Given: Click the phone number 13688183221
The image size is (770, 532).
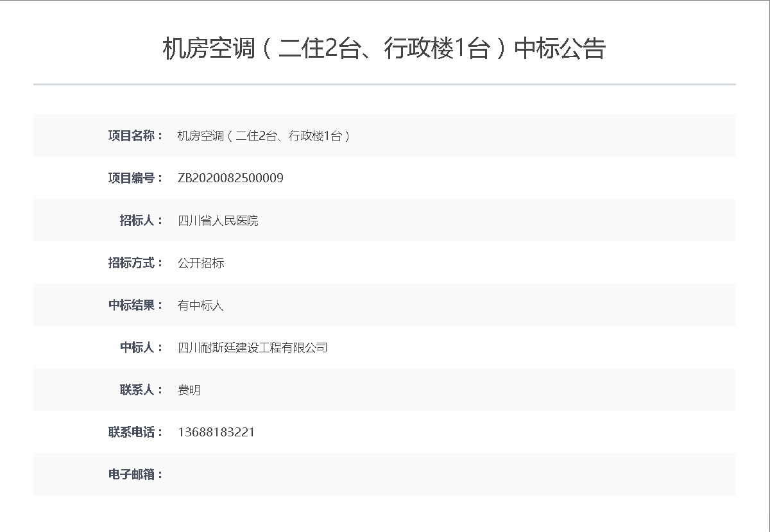Looking at the screenshot, I should [x=216, y=432].
